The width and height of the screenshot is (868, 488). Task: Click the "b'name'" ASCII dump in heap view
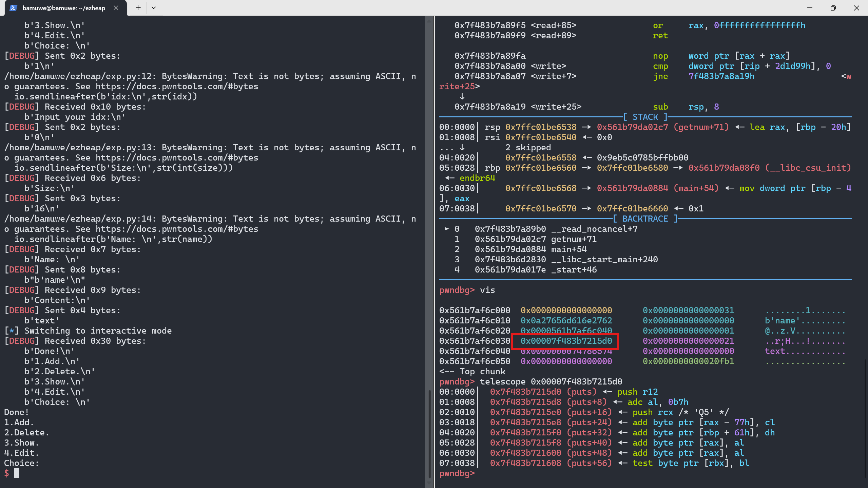783,321
